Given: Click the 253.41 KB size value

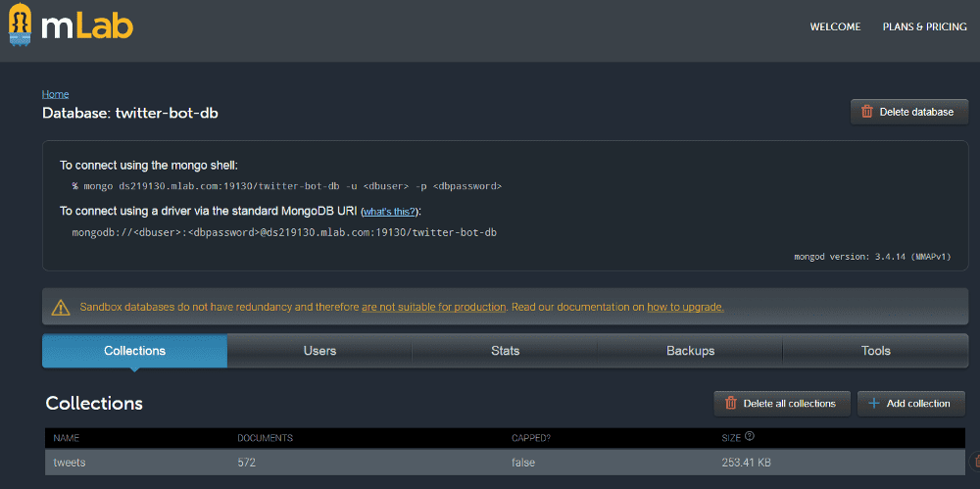Looking at the screenshot, I should pyautogui.click(x=746, y=463).
